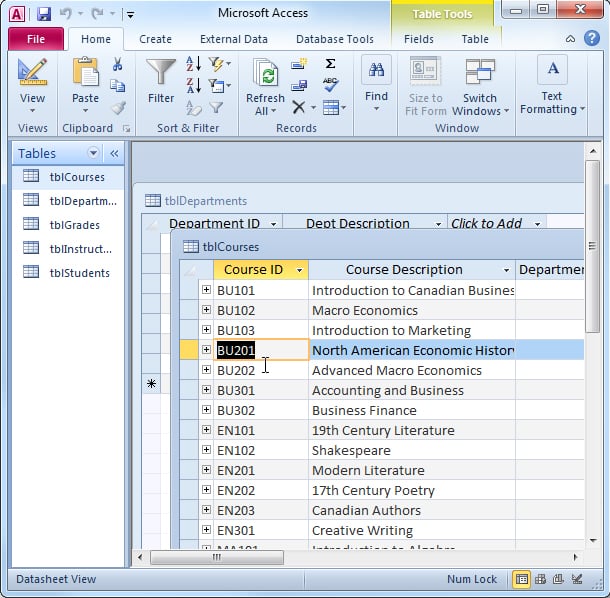Open the Tables navigation pane dropdown
Image resolution: width=610 pixels, height=598 pixels.
93,153
